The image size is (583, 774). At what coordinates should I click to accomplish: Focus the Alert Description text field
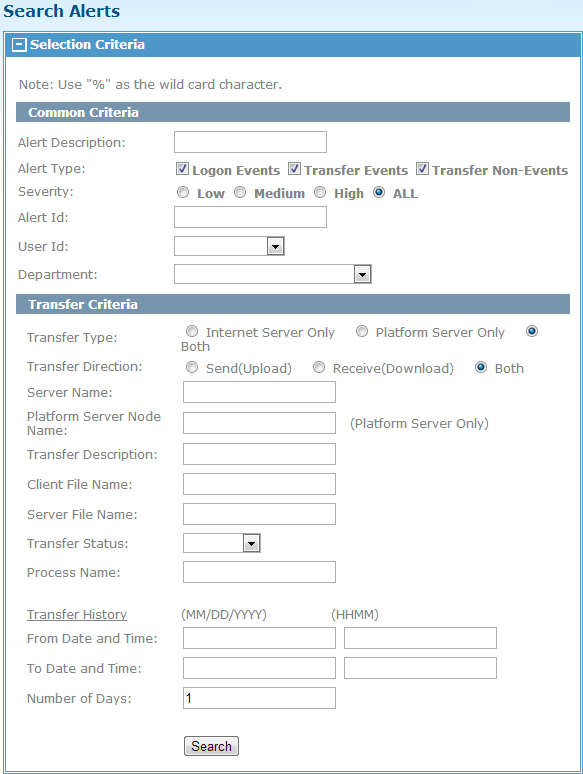(250, 142)
